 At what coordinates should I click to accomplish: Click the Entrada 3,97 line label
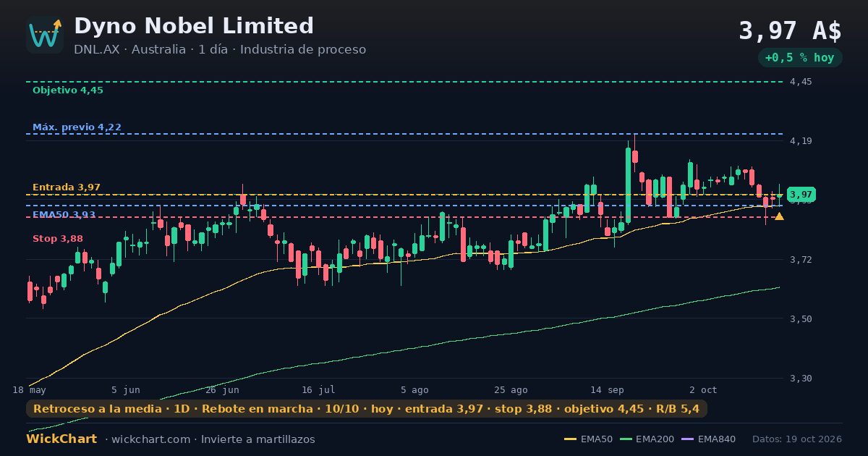(67, 187)
